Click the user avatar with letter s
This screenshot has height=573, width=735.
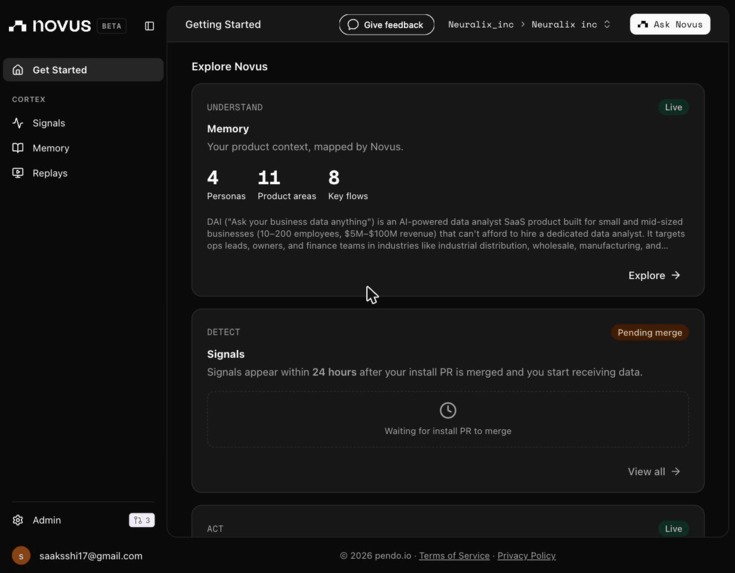click(21, 556)
